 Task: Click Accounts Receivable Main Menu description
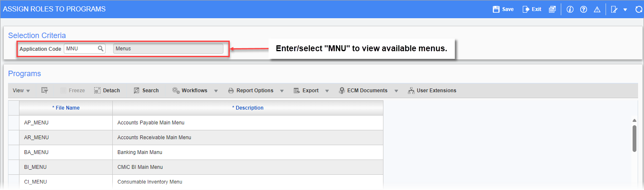click(x=248, y=138)
